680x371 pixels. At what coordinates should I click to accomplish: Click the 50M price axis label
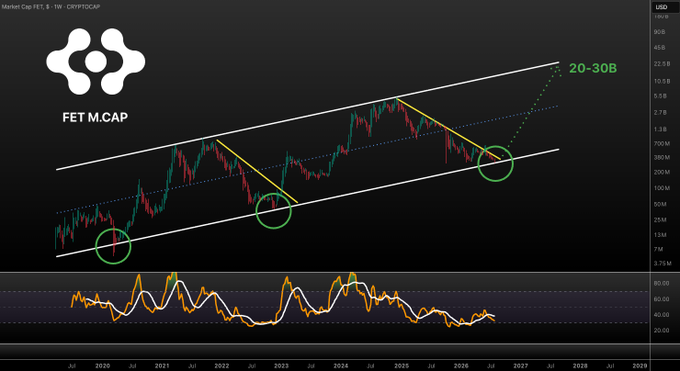point(660,204)
